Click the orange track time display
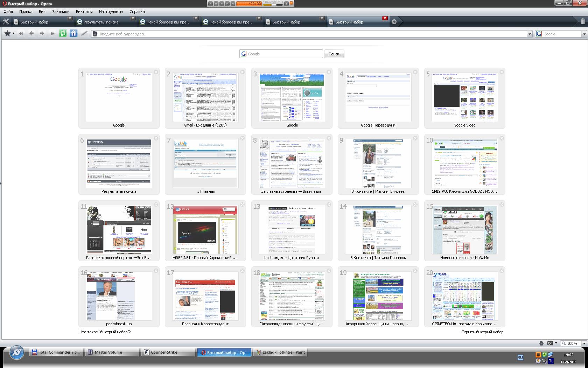This screenshot has width=588, height=368. coord(249,4)
